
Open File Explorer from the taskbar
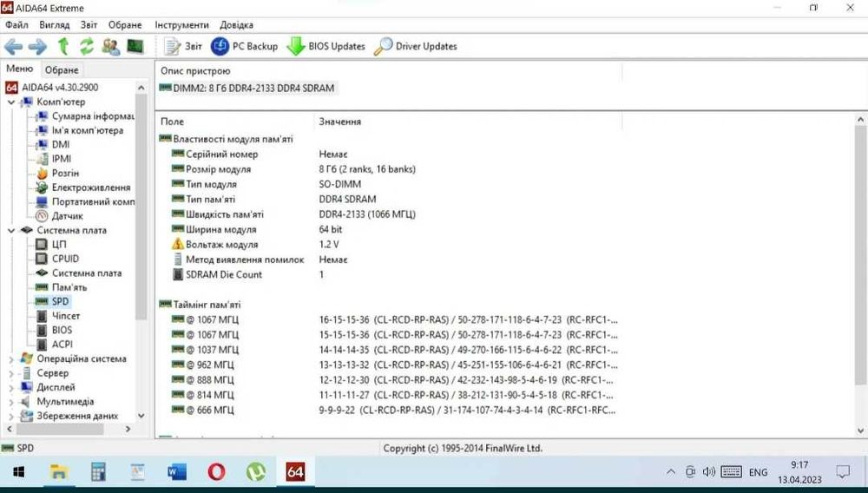pyautogui.click(x=59, y=472)
